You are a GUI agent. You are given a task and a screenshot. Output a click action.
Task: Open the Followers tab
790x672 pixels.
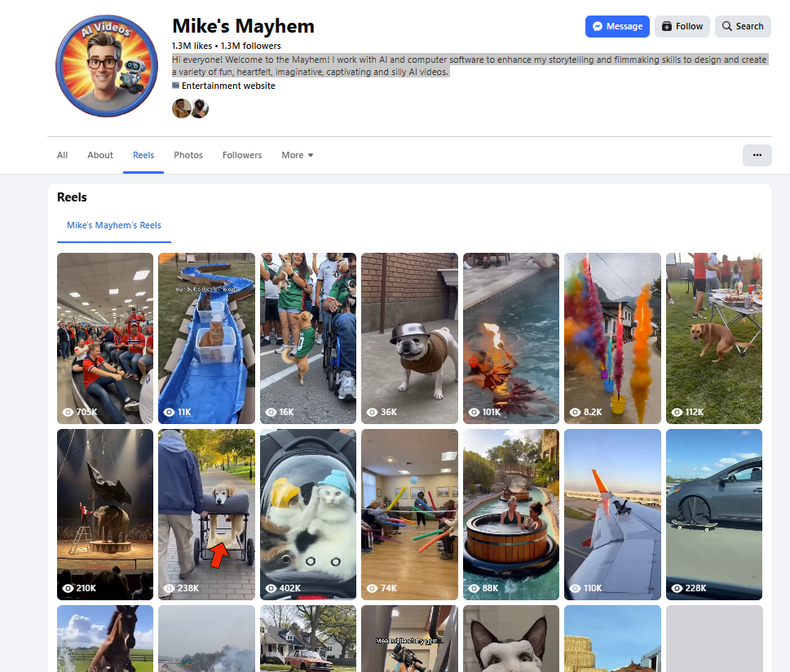(x=242, y=155)
